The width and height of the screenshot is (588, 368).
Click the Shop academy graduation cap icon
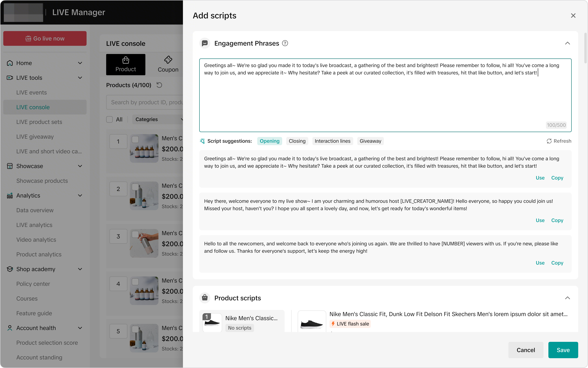point(10,269)
